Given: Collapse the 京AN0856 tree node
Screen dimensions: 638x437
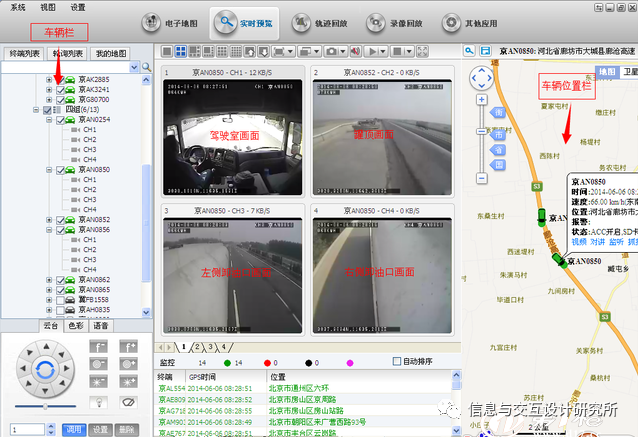Looking at the screenshot, I should (49, 230).
